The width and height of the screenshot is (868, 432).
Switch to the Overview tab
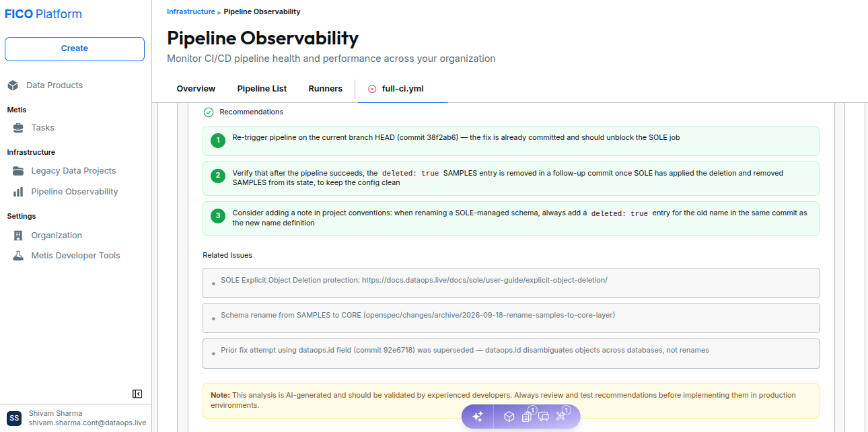(x=196, y=89)
